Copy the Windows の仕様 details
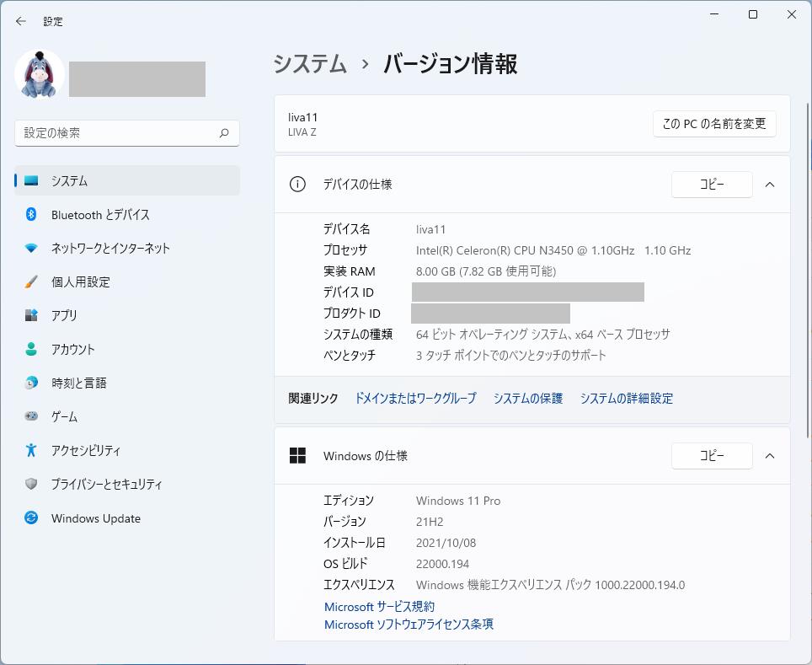The image size is (812, 665). click(712, 456)
